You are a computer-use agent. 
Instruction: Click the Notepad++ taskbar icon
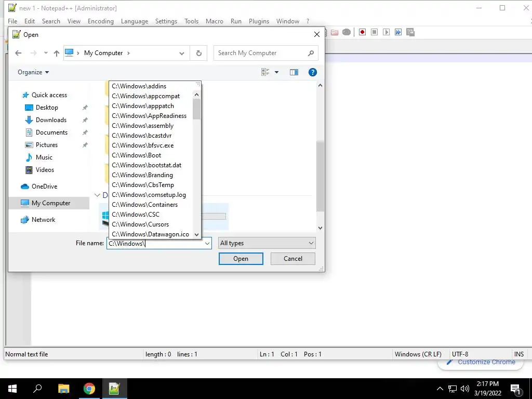[114, 389]
